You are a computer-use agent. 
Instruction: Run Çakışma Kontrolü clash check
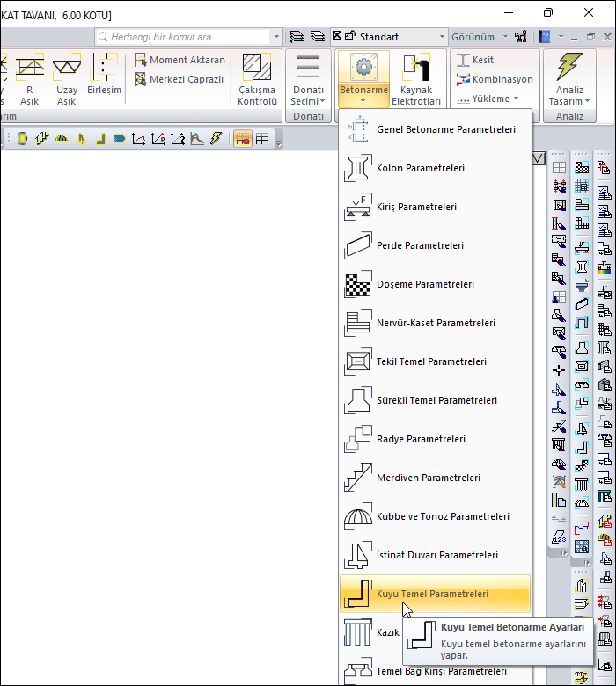[x=257, y=80]
